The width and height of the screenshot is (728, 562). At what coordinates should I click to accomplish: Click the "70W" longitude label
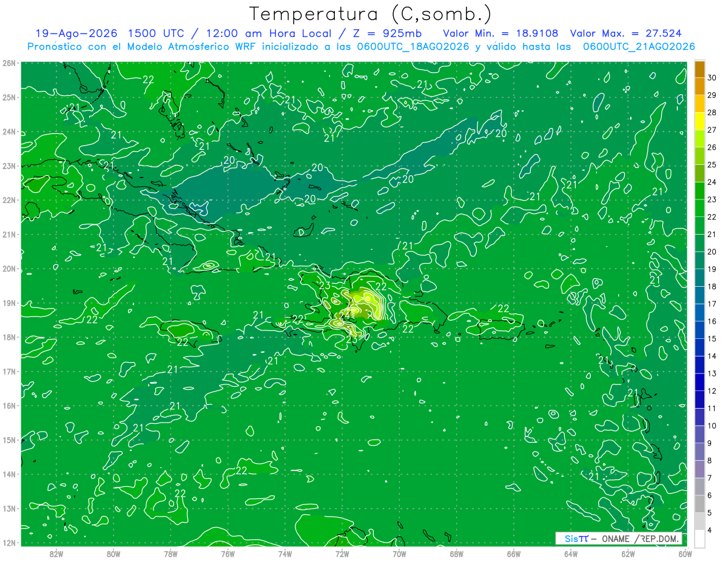tap(399, 554)
